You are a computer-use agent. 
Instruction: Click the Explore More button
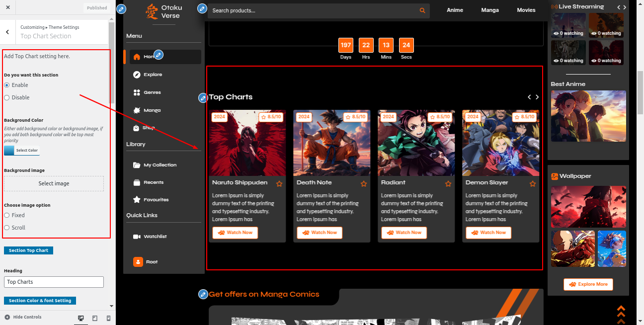588,284
